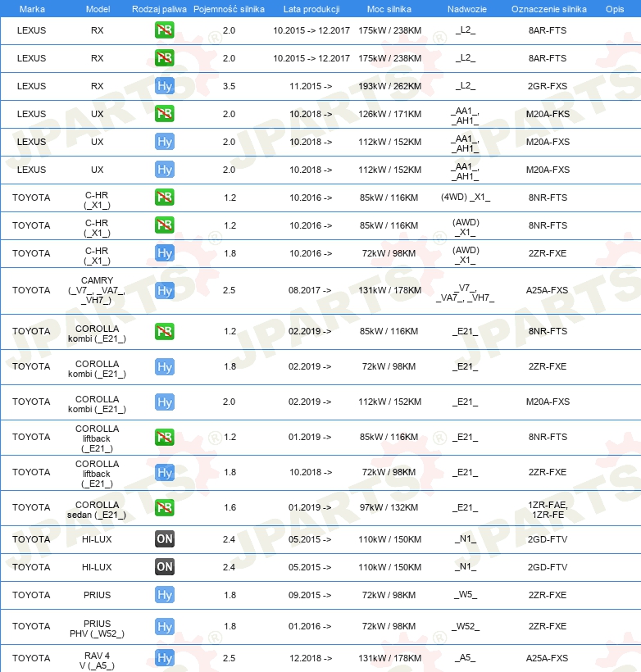Click the hybrid icon for Corolla kombi 1.8

[x=165, y=367]
